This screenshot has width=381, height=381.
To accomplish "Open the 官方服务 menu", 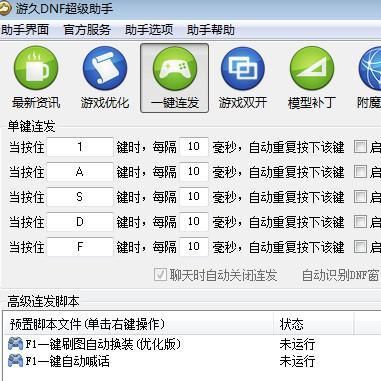I will tap(87, 30).
